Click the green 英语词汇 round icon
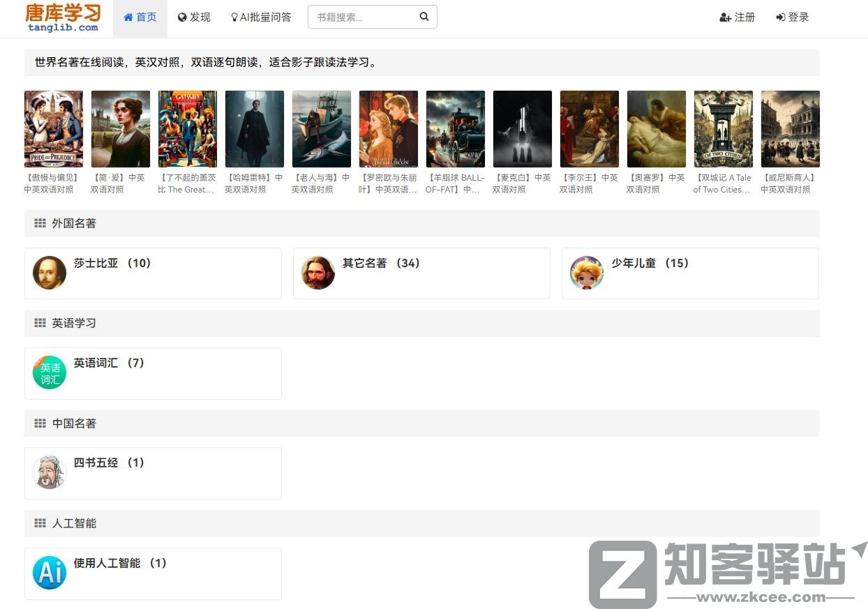The width and height of the screenshot is (868, 609). pos(50,373)
